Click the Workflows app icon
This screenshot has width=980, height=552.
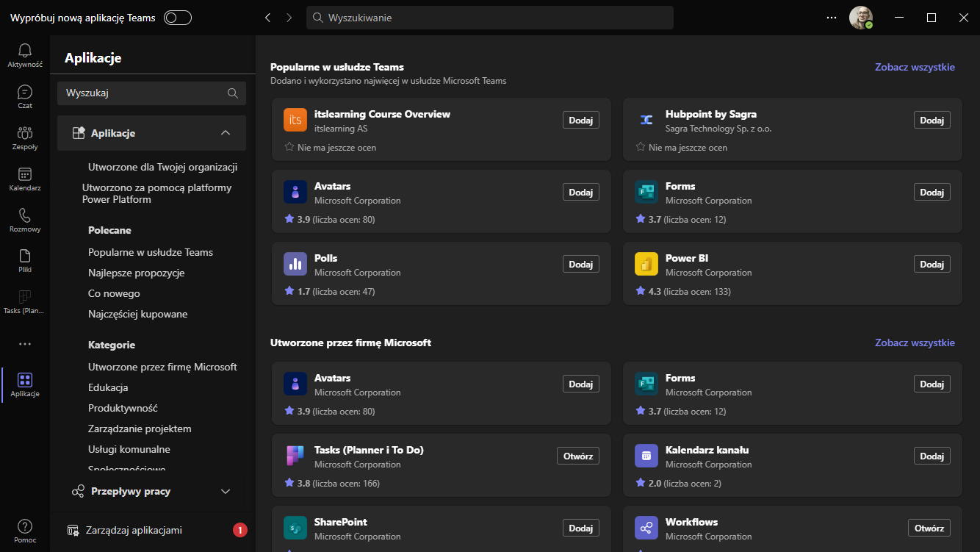(646, 528)
